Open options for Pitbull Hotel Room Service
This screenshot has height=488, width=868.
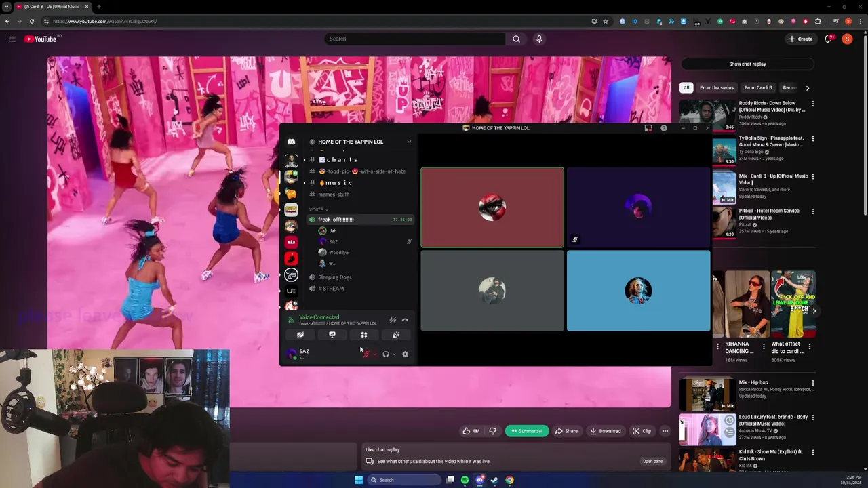click(812, 211)
